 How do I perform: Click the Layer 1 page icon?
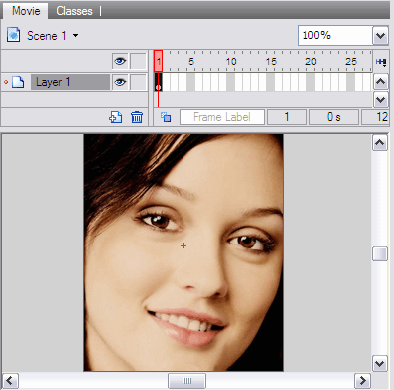[18, 82]
